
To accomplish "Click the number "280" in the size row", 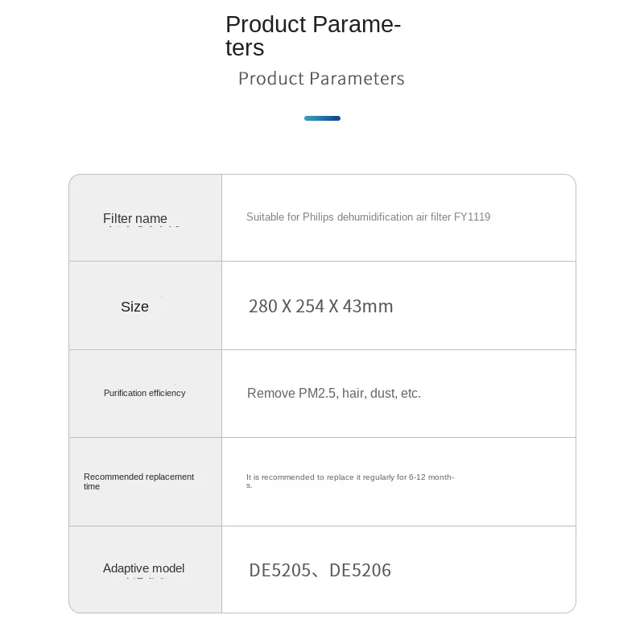I will click(262, 306).
